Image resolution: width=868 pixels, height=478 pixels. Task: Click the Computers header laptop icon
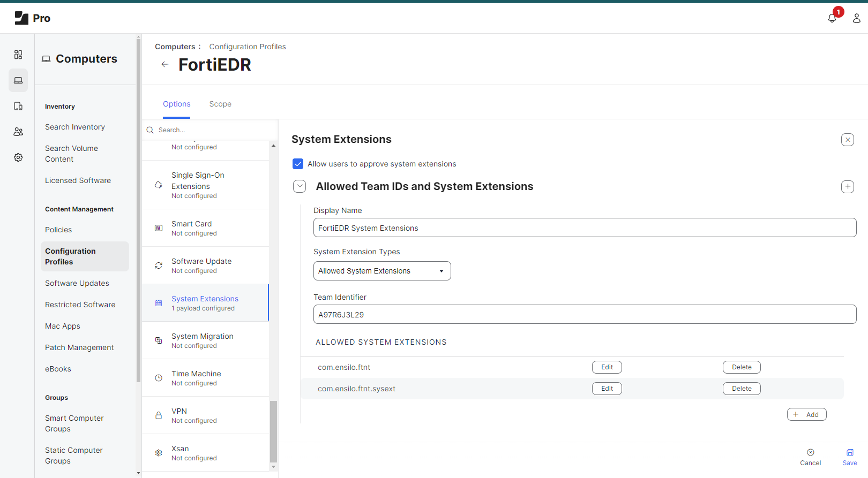tap(47, 59)
